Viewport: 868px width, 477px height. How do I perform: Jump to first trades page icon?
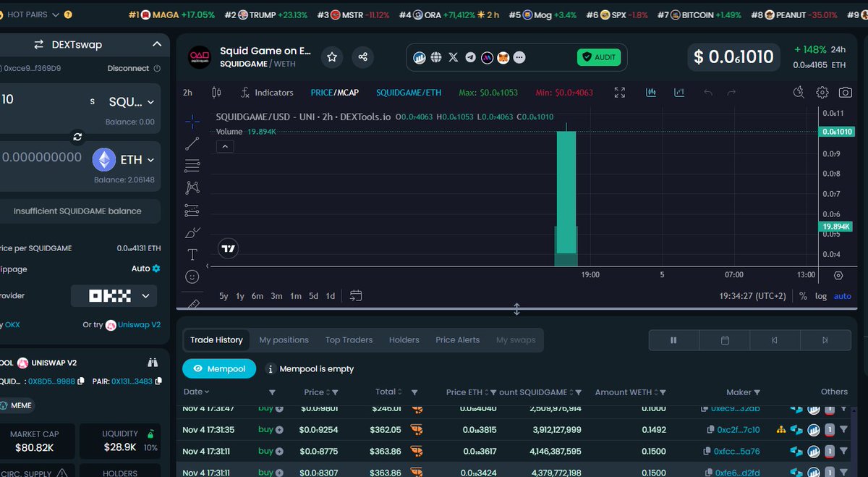coord(774,340)
